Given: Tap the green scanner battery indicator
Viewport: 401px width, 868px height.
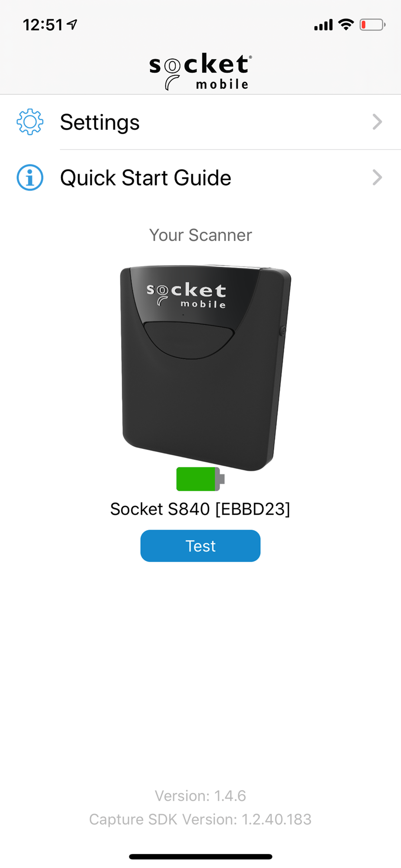Looking at the screenshot, I should coord(200,479).
